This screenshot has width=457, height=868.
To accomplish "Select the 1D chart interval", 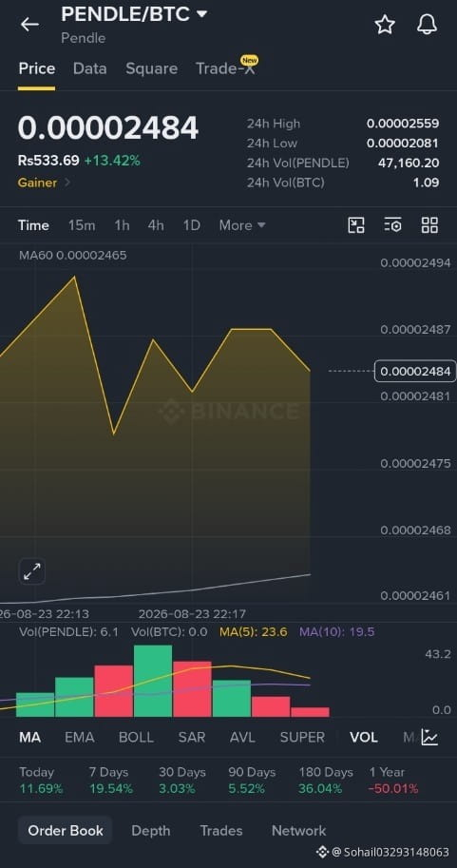I will click(191, 225).
